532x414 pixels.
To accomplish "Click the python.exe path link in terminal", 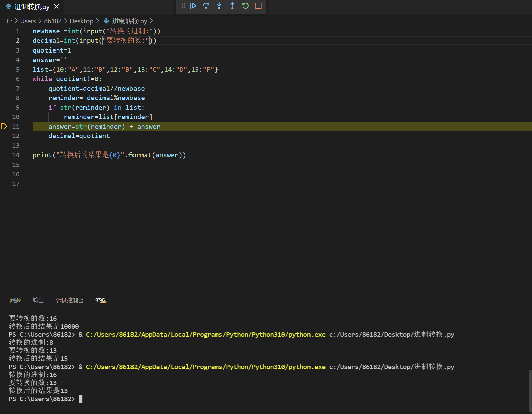I will (205, 367).
